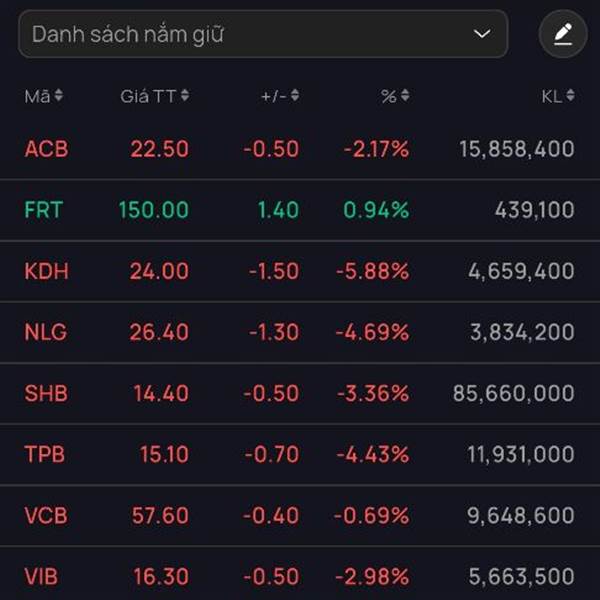Sort by Mã column arrows icon
Screen dimensions: 600x600
coord(59,95)
